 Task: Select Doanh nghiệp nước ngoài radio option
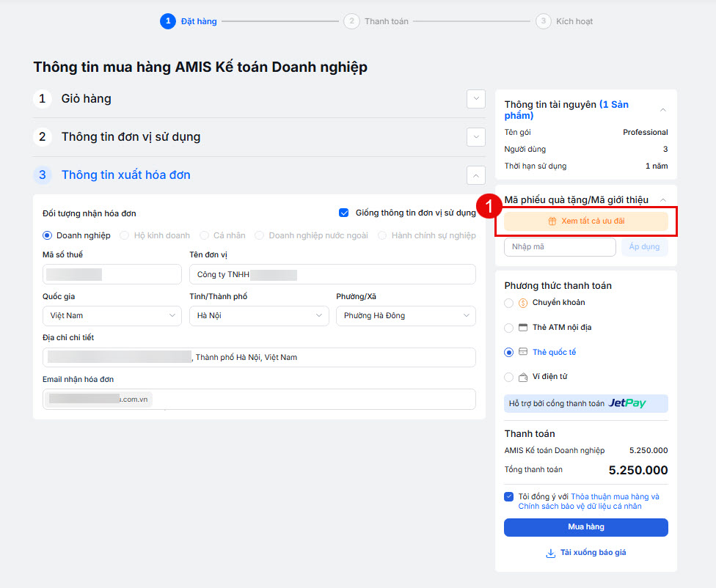260,235
